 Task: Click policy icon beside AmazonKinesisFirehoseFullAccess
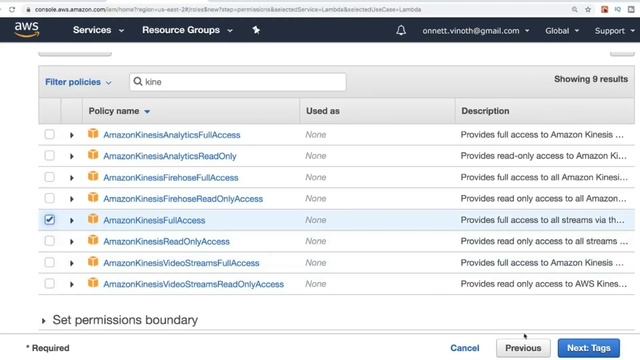[x=93, y=176]
